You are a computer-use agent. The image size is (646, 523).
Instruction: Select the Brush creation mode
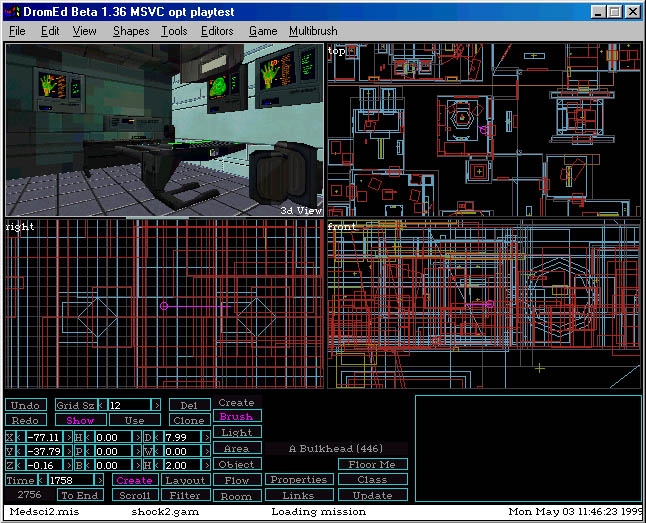[237, 416]
